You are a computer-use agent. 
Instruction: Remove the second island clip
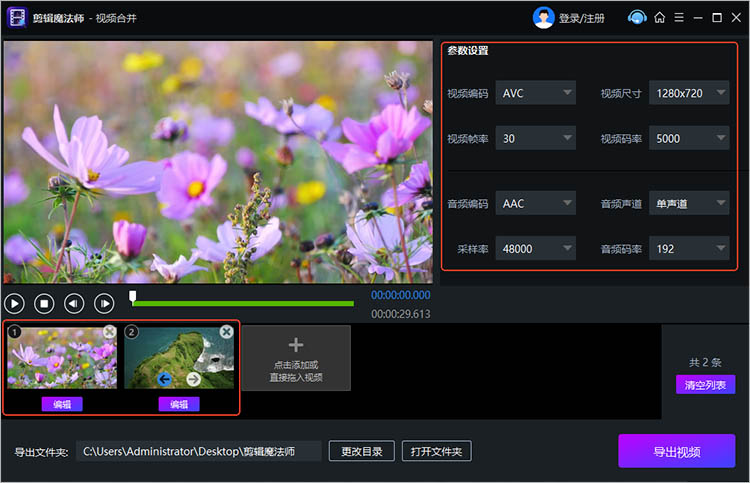(226, 332)
